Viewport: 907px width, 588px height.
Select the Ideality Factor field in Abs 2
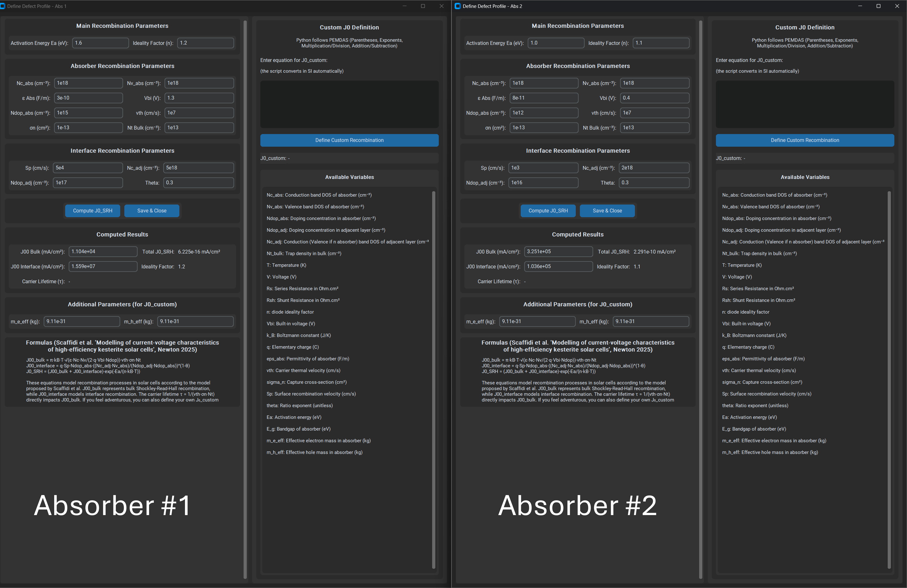point(660,43)
